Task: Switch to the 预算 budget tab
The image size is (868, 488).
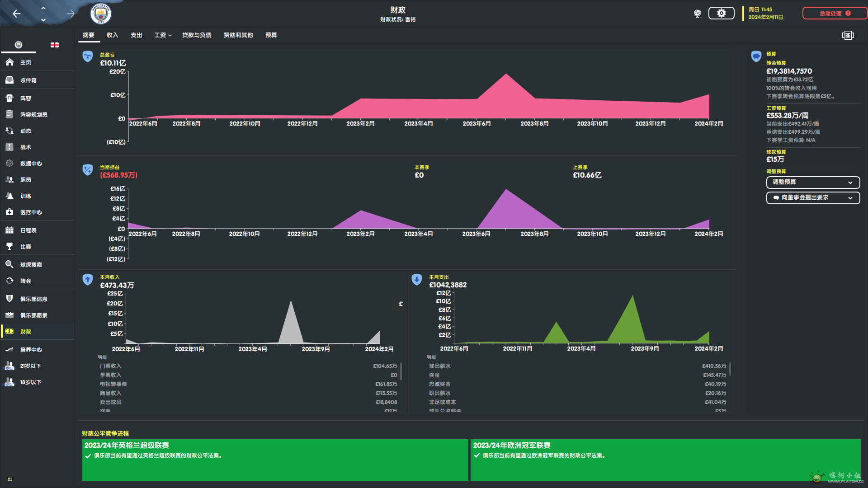Action: click(x=271, y=35)
